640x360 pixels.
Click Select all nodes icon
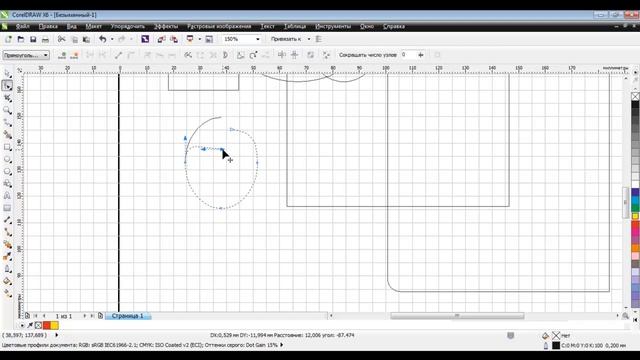point(326,55)
